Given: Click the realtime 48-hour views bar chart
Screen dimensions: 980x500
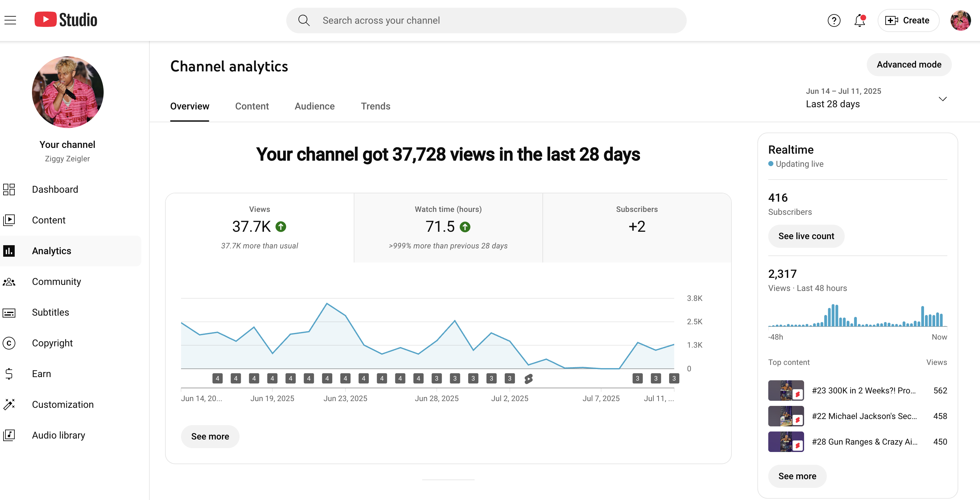Looking at the screenshot, I should click(857, 315).
